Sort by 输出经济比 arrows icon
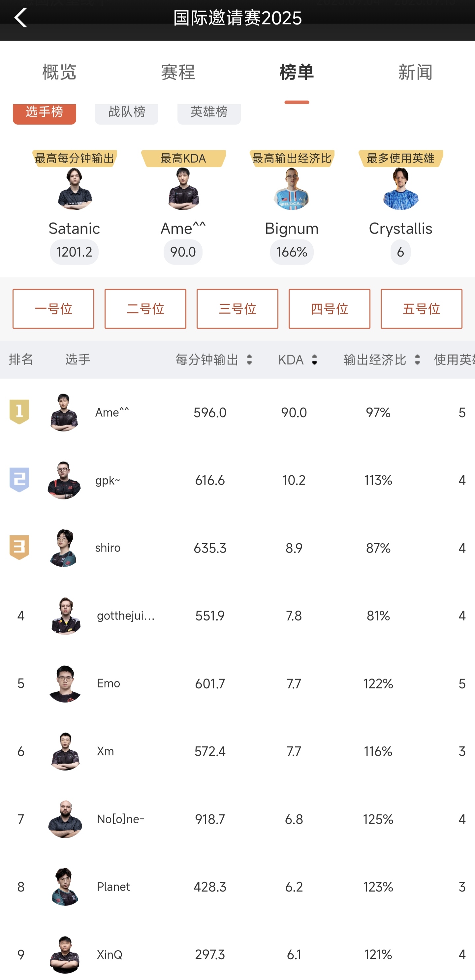Viewport: 475px width, 980px height. pyautogui.click(x=417, y=360)
